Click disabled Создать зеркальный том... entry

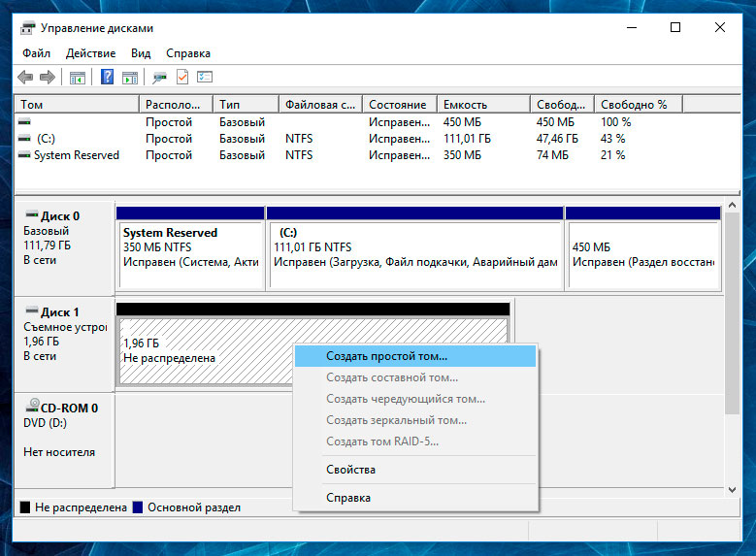415,420
